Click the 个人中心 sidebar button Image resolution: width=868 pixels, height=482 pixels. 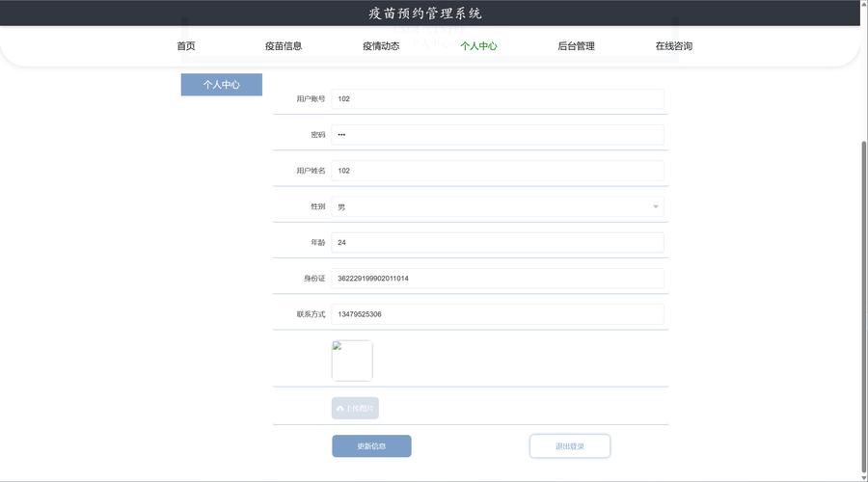point(222,85)
